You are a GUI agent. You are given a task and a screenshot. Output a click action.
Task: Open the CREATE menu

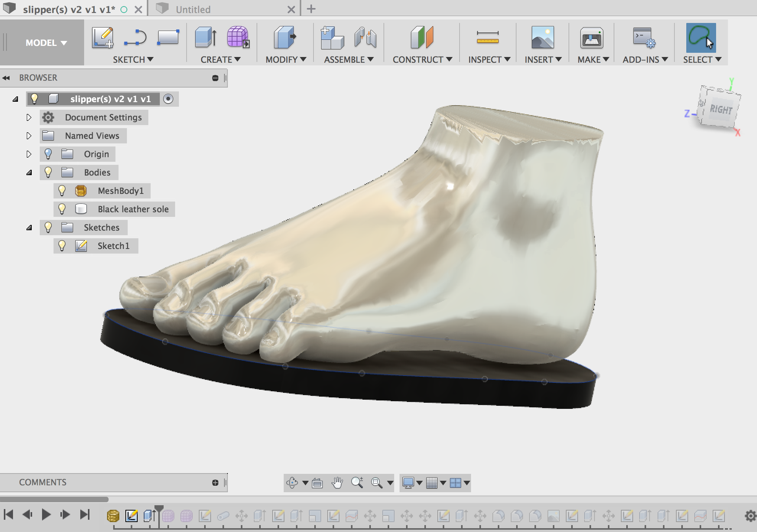pos(221,60)
